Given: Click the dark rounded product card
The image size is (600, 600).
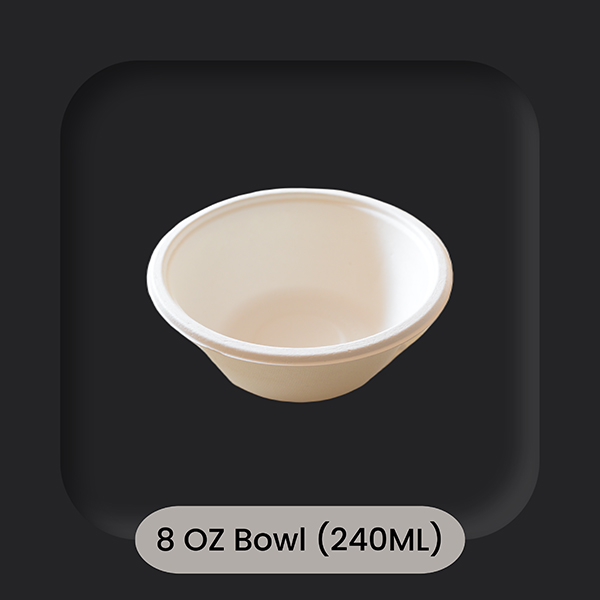Looking at the screenshot, I should coord(300,300).
